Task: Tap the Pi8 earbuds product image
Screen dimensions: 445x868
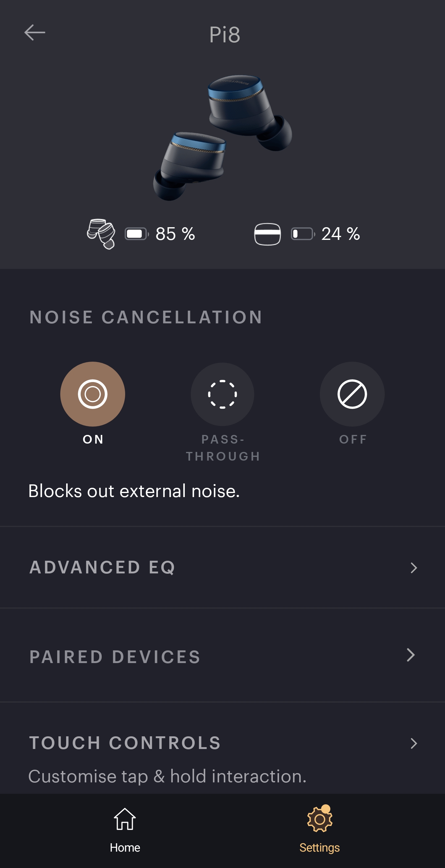Action: (x=222, y=138)
